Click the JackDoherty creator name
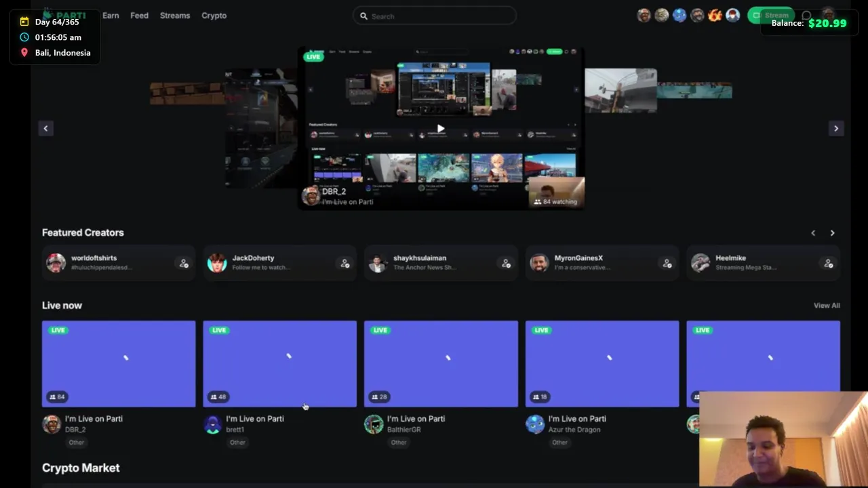 (x=253, y=258)
